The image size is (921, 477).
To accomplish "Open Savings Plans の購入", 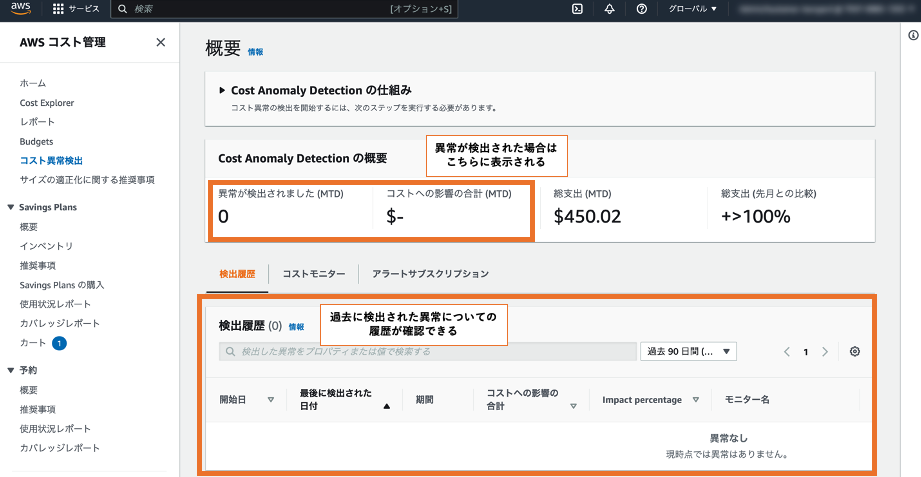I will (62, 285).
